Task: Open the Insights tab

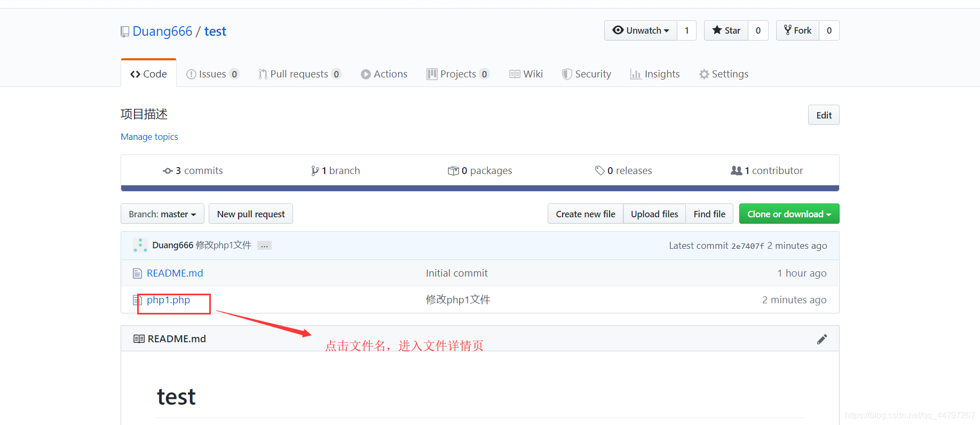Action: pos(655,74)
